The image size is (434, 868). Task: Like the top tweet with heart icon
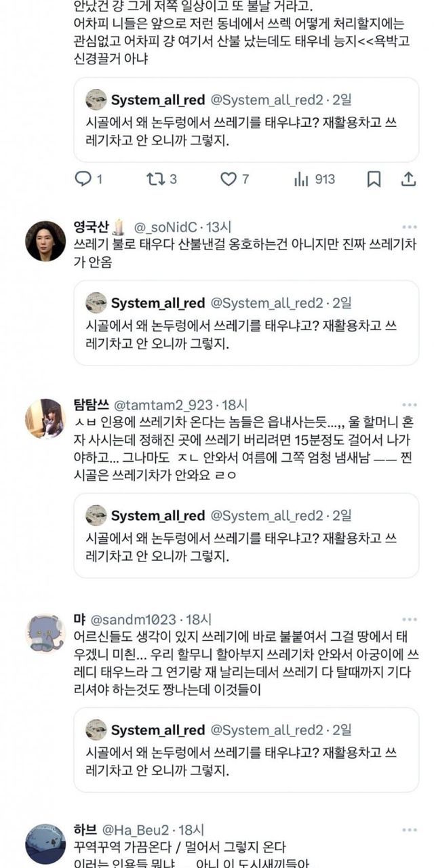tap(229, 179)
